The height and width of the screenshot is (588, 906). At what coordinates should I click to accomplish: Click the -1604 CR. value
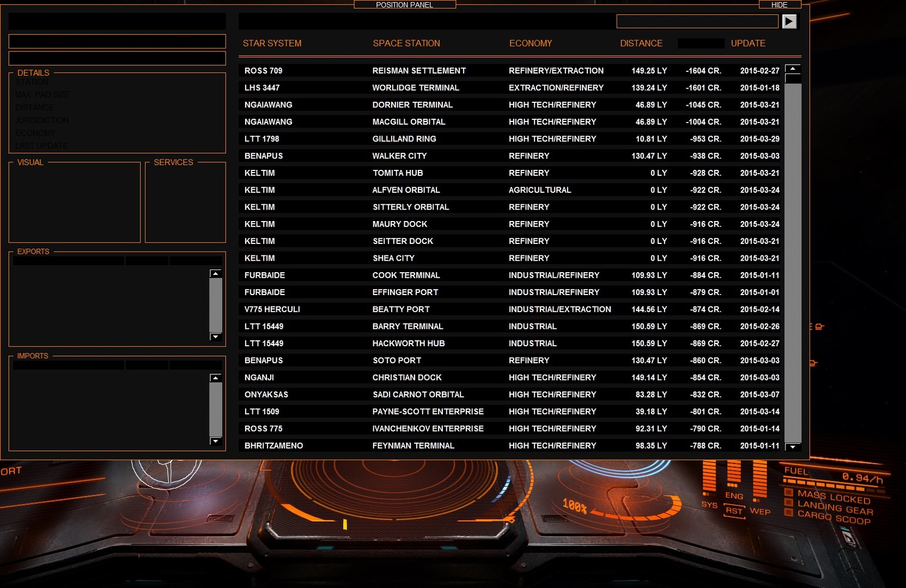[703, 71]
